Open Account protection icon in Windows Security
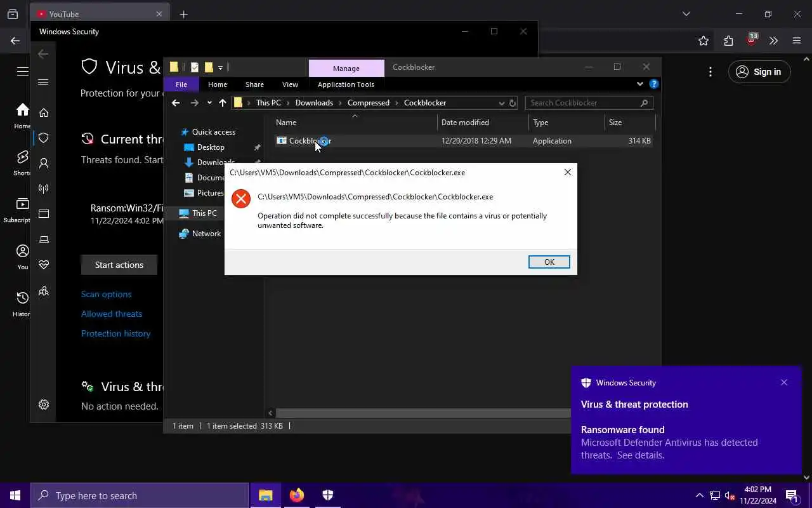The height and width of the screenshot is (508, 812). click(x=44, y=163)
